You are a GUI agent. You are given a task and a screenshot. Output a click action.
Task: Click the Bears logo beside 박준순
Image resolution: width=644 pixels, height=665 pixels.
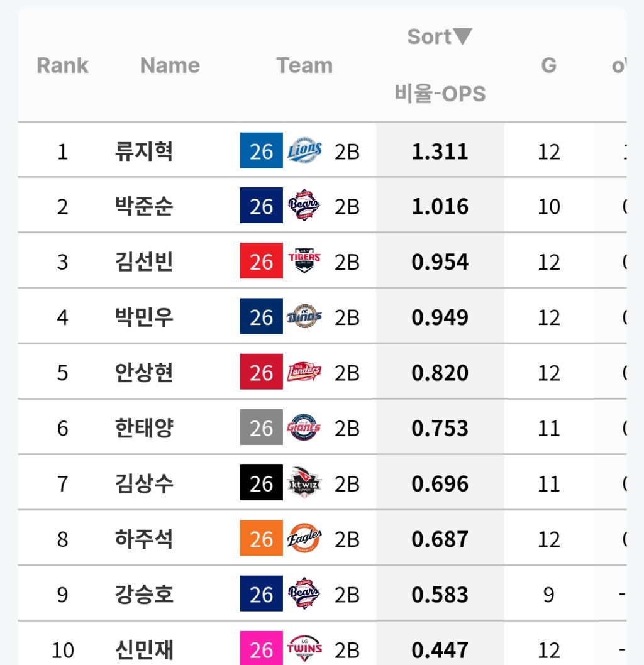tap(304, 206)
